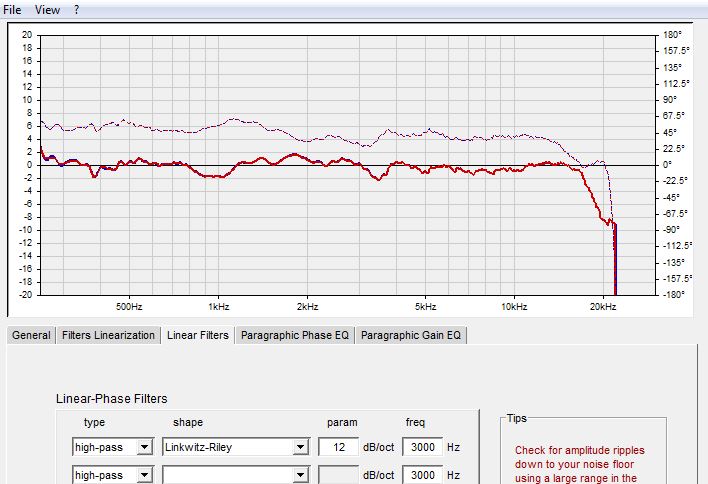Image resolution: width=708 pixels, height=484 pixels.
Task: Edit the 12 dB/oct param field
Action: (x=339, y=447)
